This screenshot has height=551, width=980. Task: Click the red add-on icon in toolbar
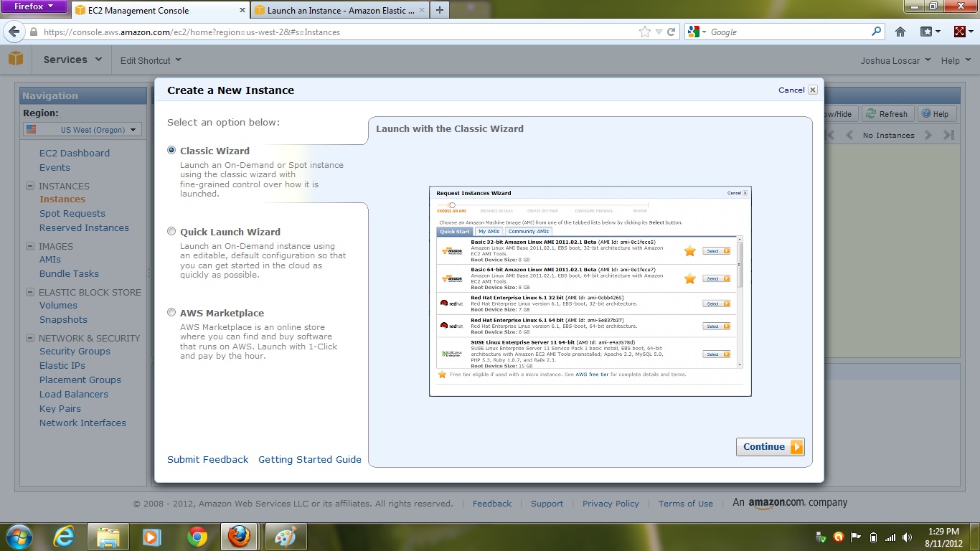coord(960,32)
